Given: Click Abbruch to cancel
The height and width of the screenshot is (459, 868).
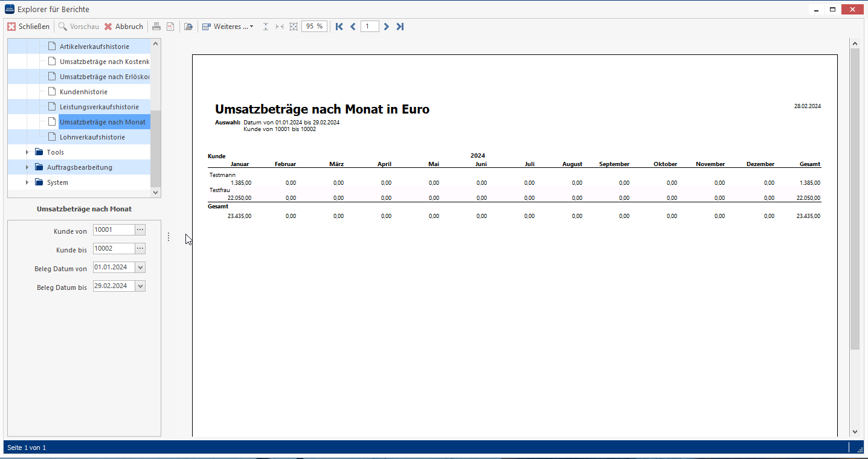Looking at the screenshot, I should [124, 27].
